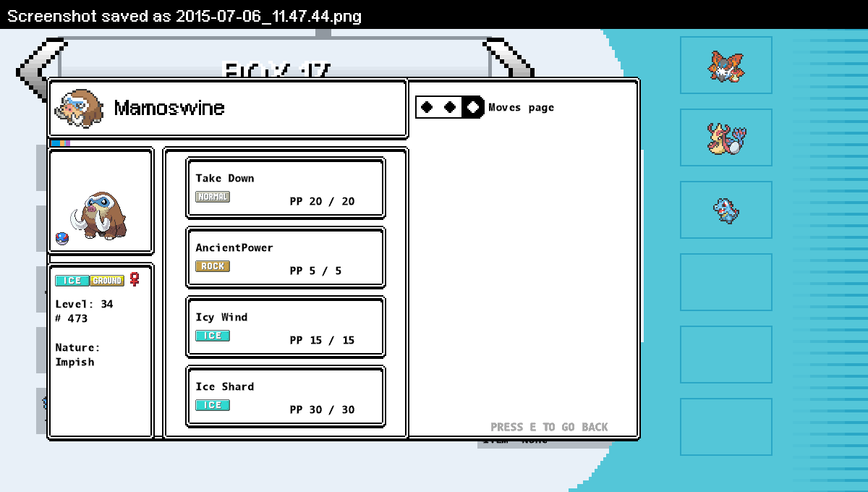Select third party slot blue Pokémon
This screenshot has height=492, width=868.
tap(726, 210)
